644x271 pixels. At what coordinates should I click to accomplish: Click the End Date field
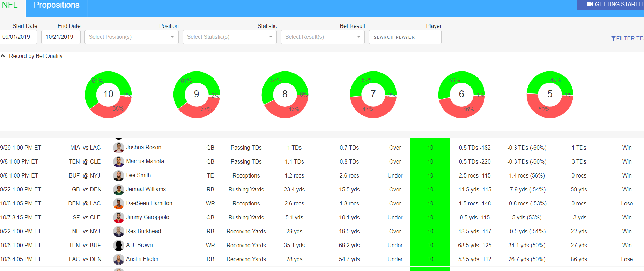(x=60, y=37)
